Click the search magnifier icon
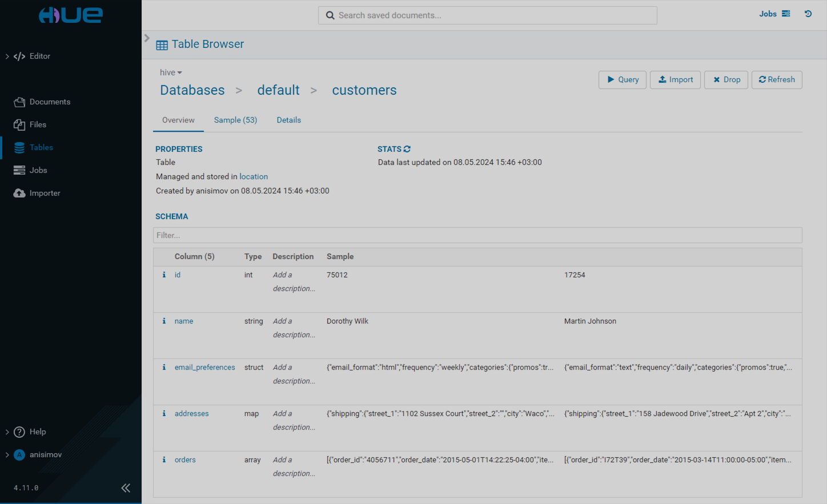The image size is (827, 504). click(330, 15)
